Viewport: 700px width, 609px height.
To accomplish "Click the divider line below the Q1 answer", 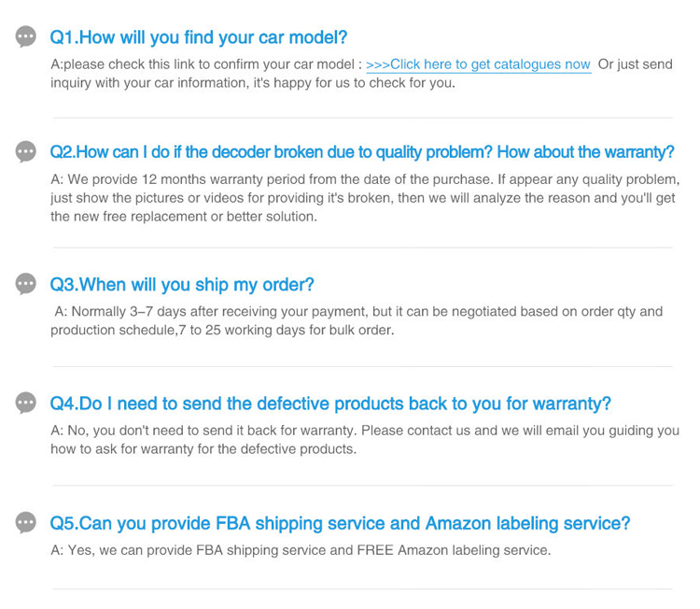I will pyautogui.click(x=362, y=118).
